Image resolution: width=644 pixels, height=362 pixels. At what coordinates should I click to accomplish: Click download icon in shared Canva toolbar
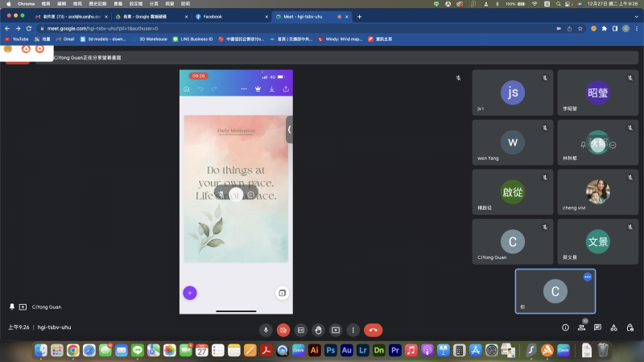pyautogui.click(x=272, y=89)
